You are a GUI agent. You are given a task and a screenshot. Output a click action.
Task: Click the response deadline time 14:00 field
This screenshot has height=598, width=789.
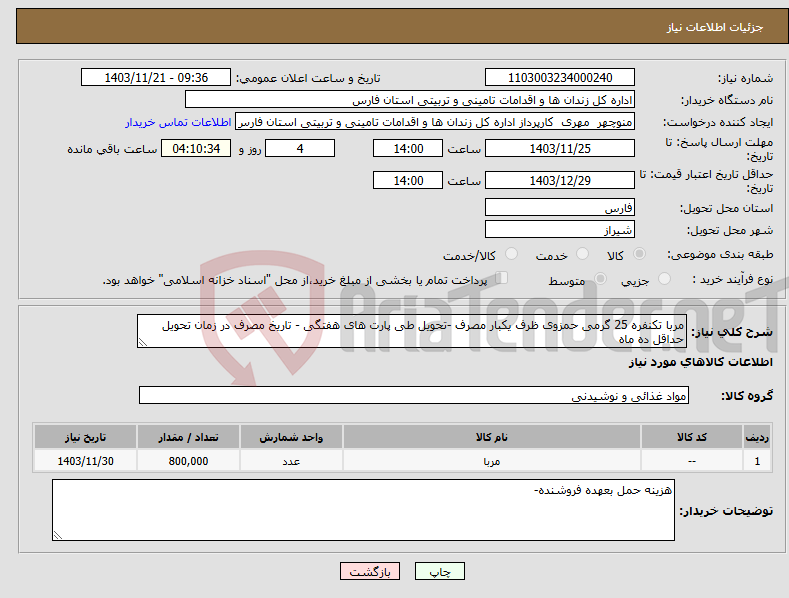pos(408,148)
